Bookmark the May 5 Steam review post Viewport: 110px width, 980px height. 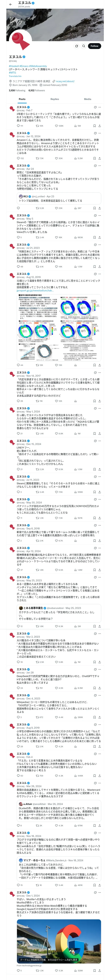[x=95, y=237]
